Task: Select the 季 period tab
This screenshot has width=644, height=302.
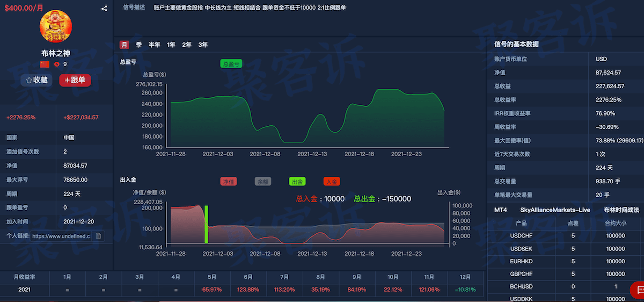Action: [x=138, y=45]
